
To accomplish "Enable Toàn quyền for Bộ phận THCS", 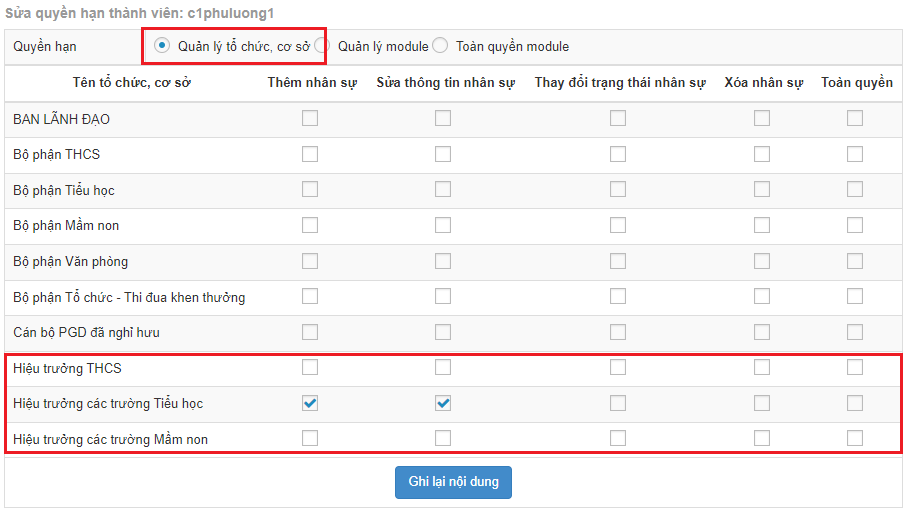I will (x=855, y=154).
